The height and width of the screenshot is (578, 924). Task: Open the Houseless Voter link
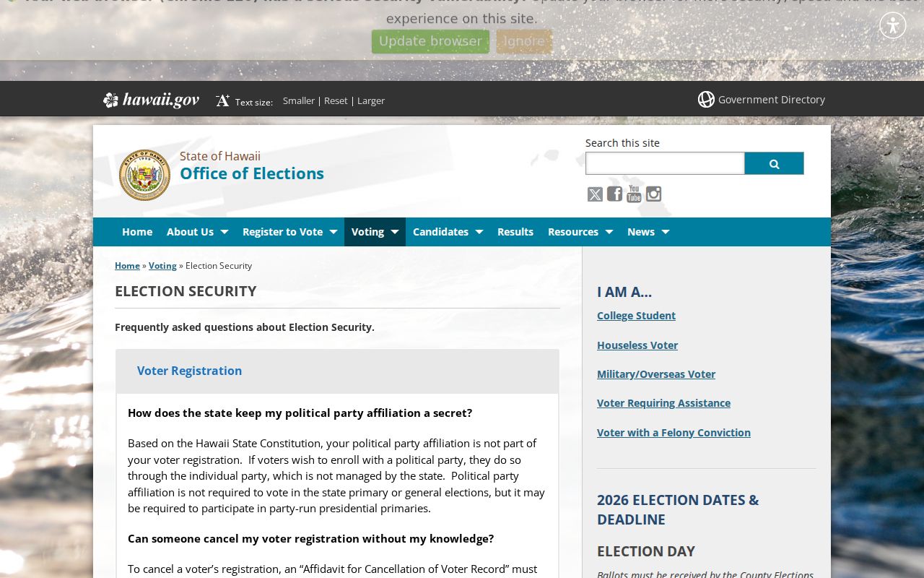coord(637,345)
